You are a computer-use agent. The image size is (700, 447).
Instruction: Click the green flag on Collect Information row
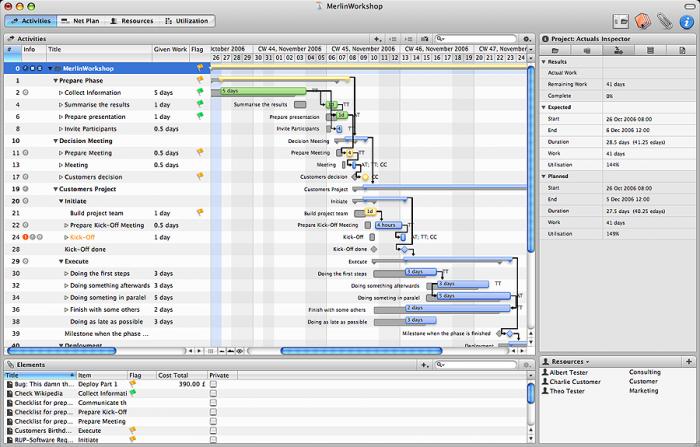[200, 92]
